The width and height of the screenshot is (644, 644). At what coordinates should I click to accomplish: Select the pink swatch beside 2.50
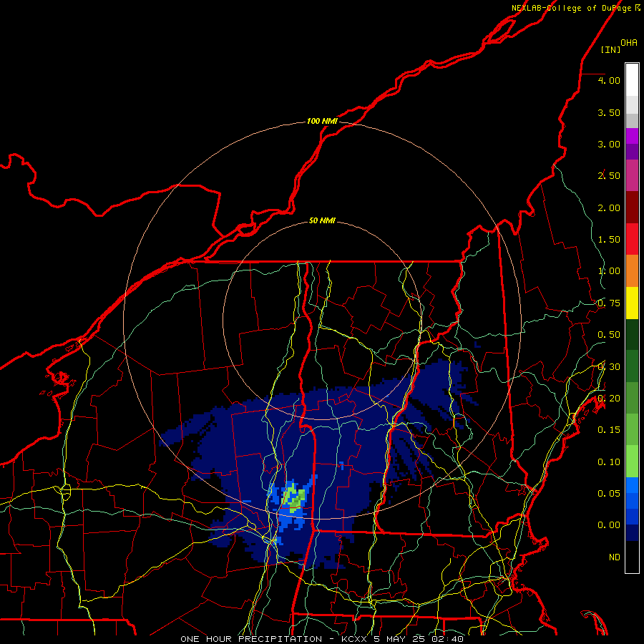(x=632, y=175)
